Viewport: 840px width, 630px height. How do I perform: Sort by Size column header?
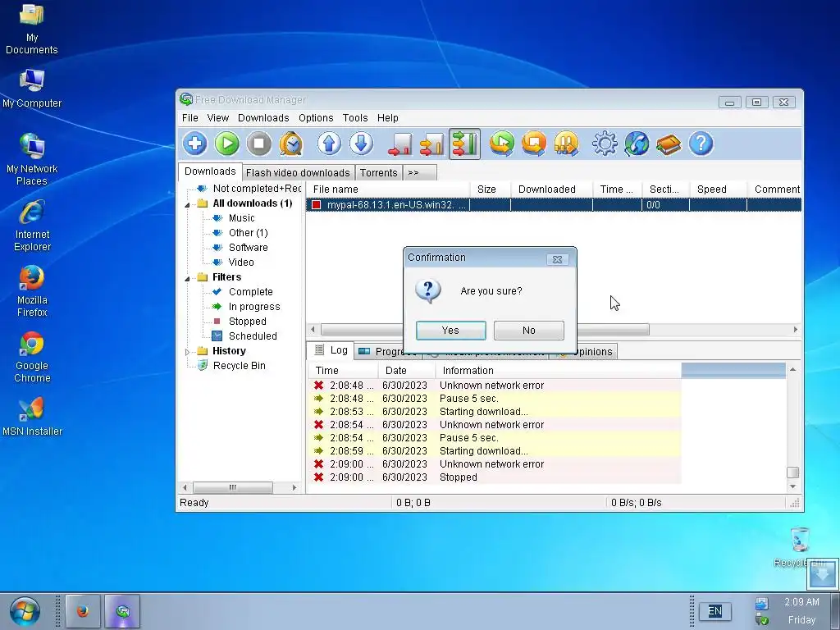click(491, 189)
